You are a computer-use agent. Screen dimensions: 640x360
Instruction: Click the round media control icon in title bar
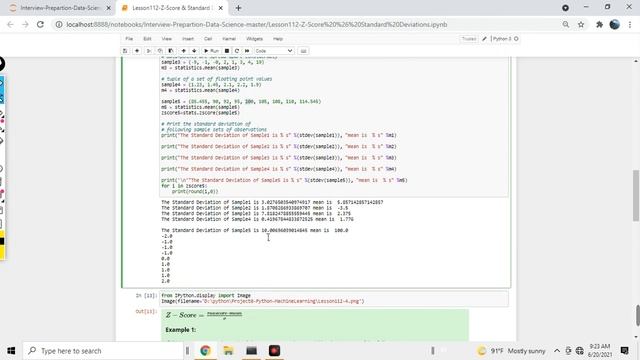coord(565,8)
